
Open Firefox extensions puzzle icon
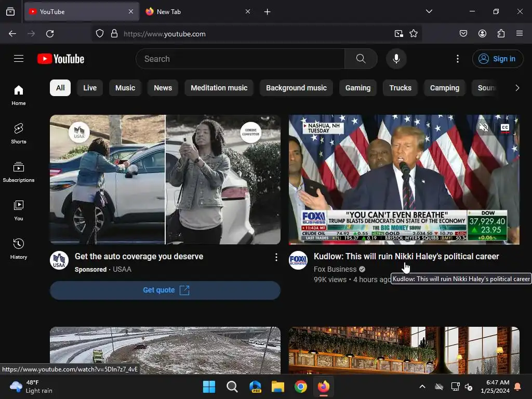pyautogui.click(x=501, y=33)
